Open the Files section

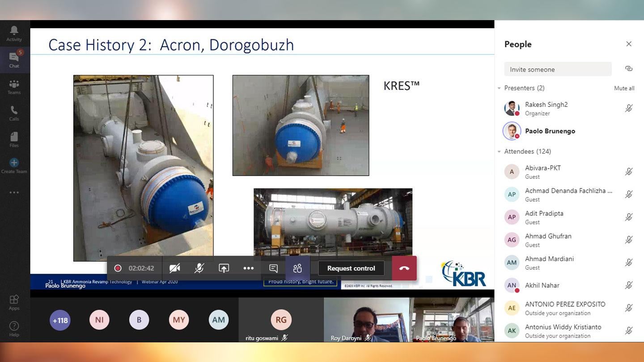(x=14, y=139)
